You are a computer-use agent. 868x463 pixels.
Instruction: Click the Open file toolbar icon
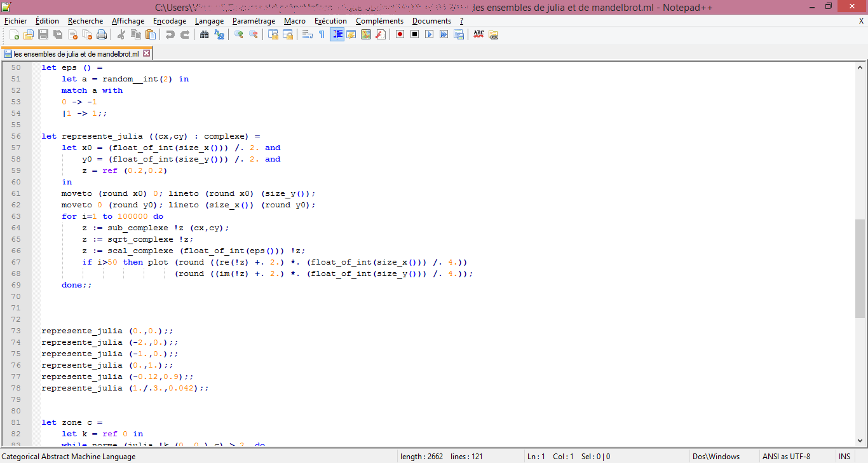tap(29, 34)
